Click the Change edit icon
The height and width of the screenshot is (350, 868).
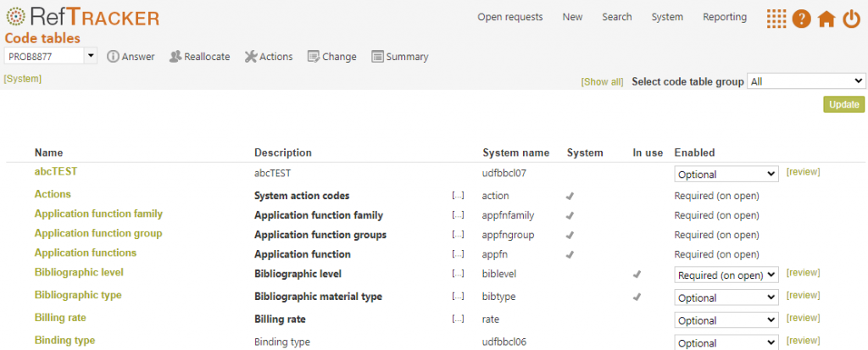[x=314, y=57]
